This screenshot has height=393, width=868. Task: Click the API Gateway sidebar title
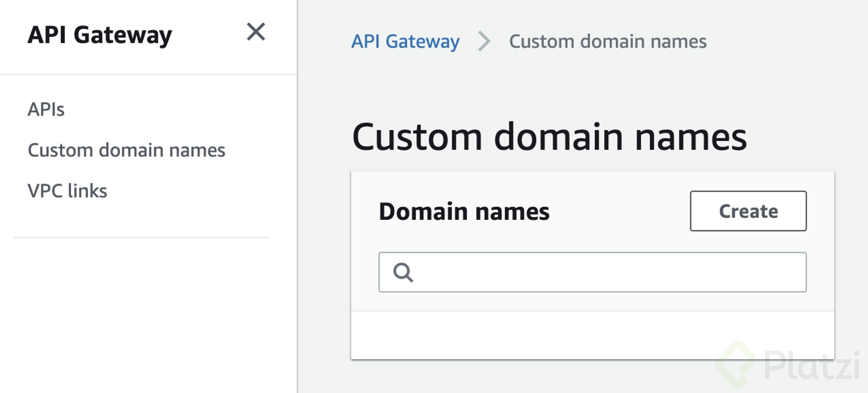(100, 35)
